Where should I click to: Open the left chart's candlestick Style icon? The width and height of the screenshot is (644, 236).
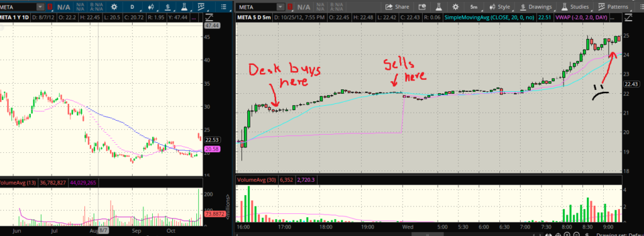pyautogui.click(x=151, y=6)
